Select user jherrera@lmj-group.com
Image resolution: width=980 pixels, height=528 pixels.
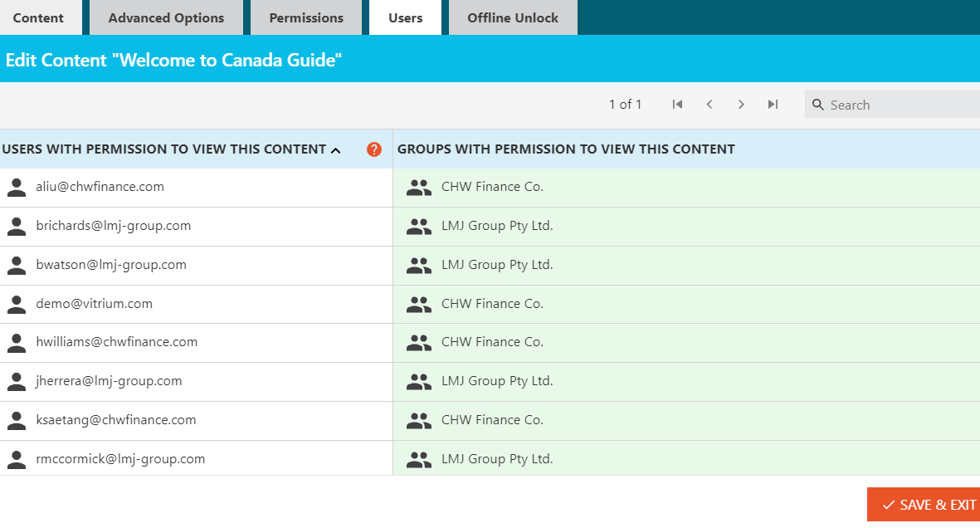point(109,381)
